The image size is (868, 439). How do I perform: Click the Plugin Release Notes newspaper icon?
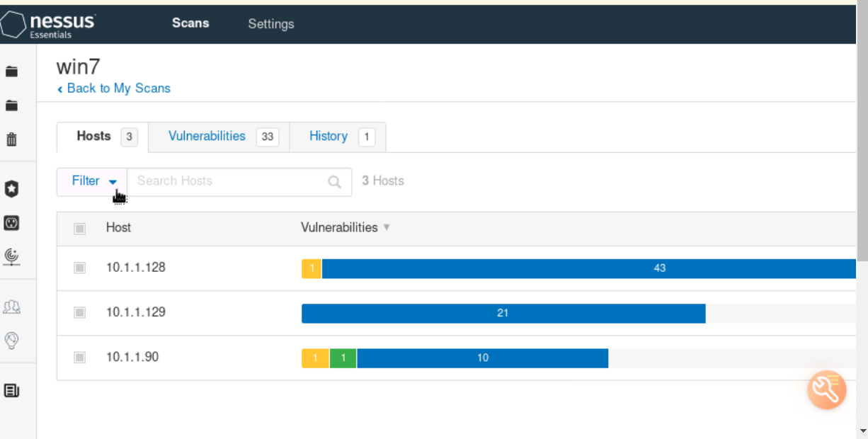click(11, 390)
